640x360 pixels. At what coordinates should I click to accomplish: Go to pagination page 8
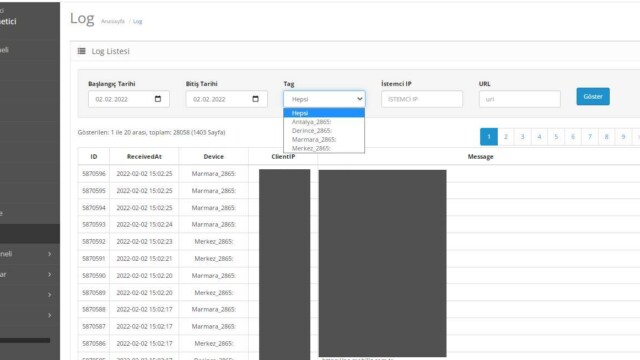click(x=606, y=137)
